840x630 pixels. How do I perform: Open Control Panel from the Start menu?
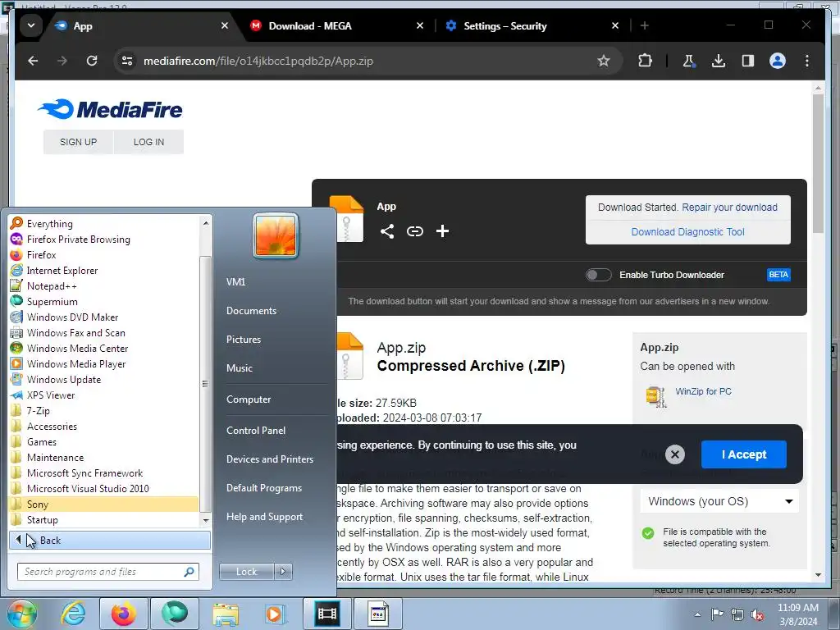coord(256,431)
